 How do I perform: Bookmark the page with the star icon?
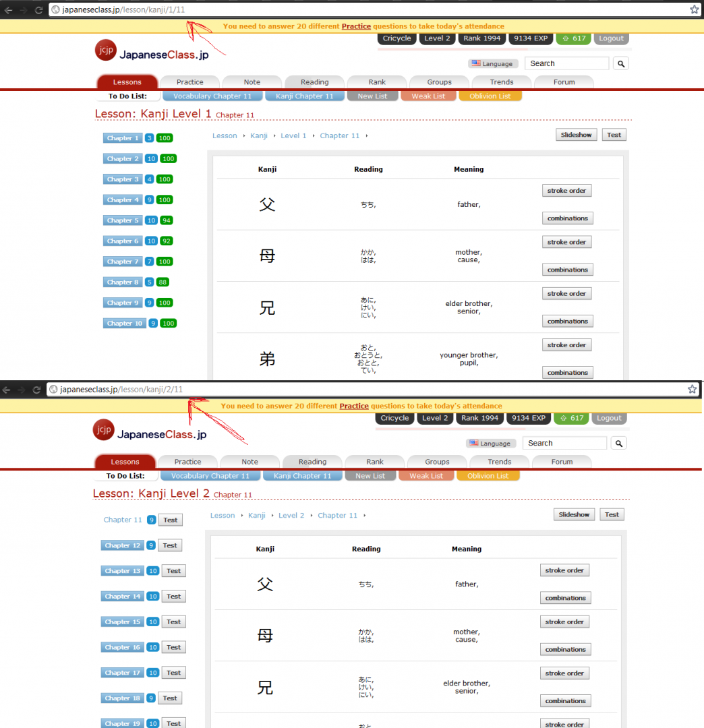694,10
